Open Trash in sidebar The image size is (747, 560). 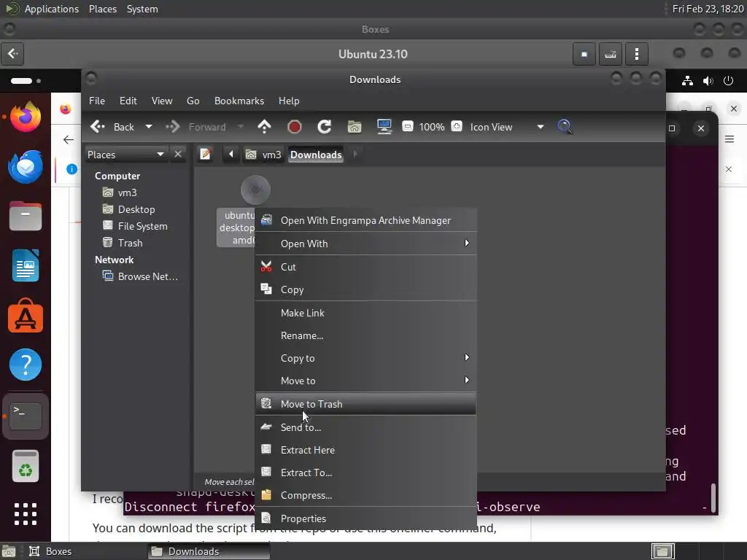click(x=130, y=243)
